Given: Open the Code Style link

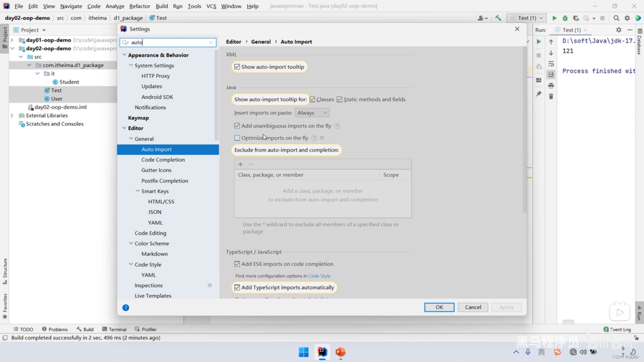Looking at the screenshot, I should [x=319, y=276].
